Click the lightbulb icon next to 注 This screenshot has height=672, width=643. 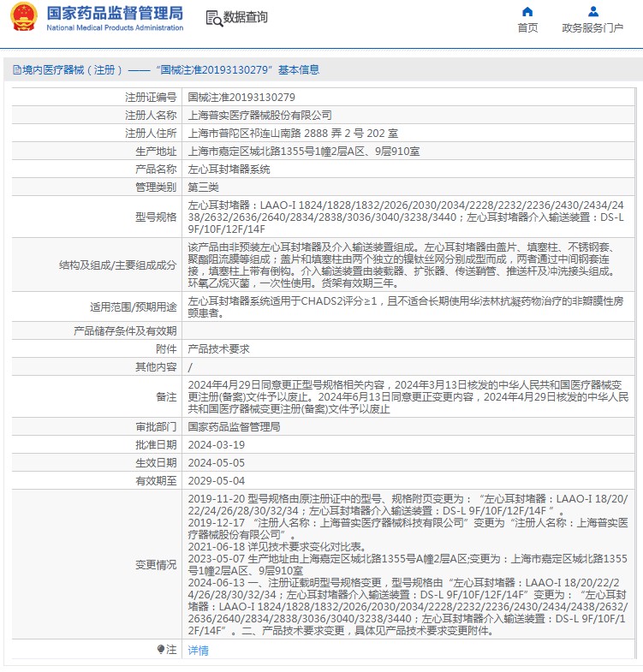click(x=161, y=649)
